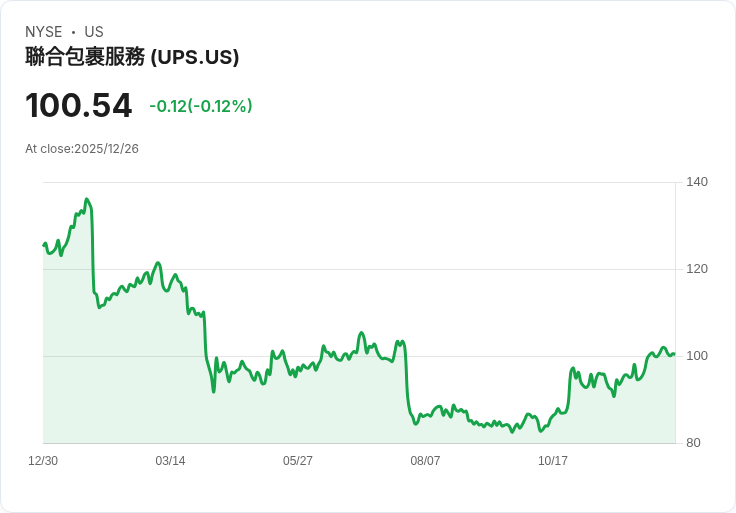Click the top gridline at the 140 level

(x=360, y=182)
